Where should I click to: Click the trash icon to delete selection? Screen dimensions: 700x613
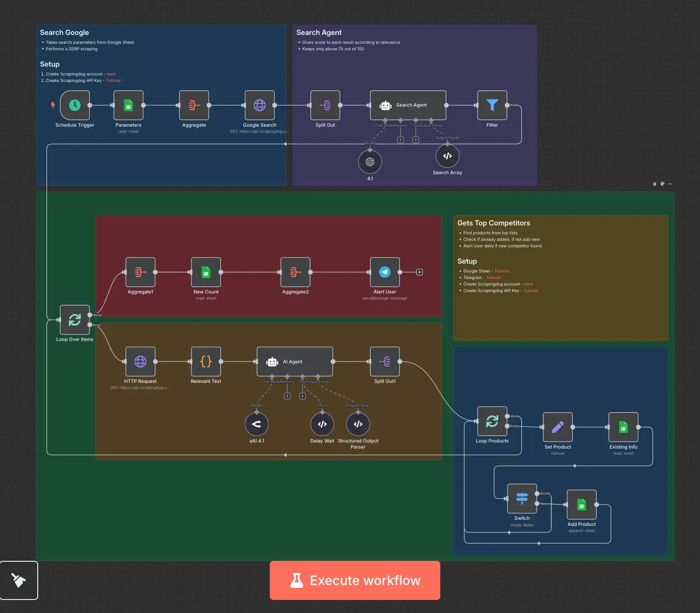click(x=654, y=184)
